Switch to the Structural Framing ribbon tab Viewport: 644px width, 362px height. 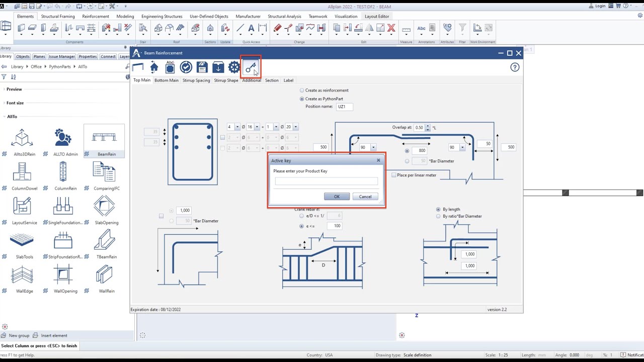58,16
